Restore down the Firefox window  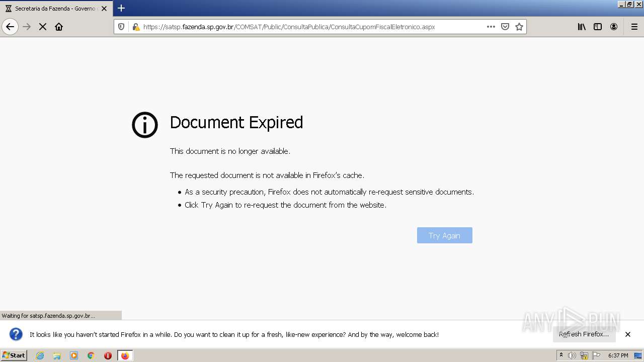click(x=630, y=4)
